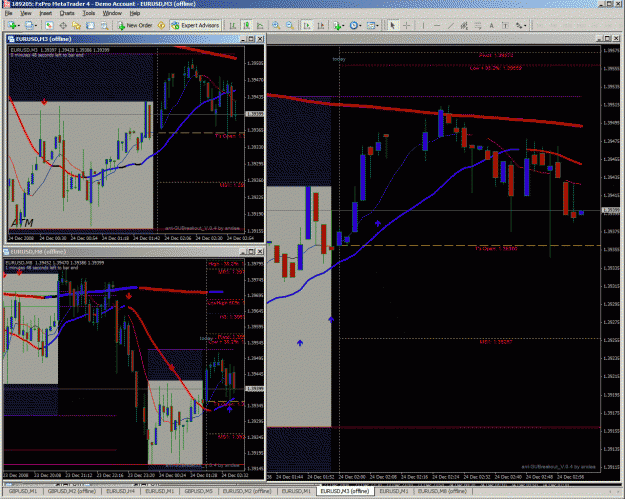The image size is (625, 499).
Task: Activate the standard Cursor arrow tool
Action: (x=393, y=26)
